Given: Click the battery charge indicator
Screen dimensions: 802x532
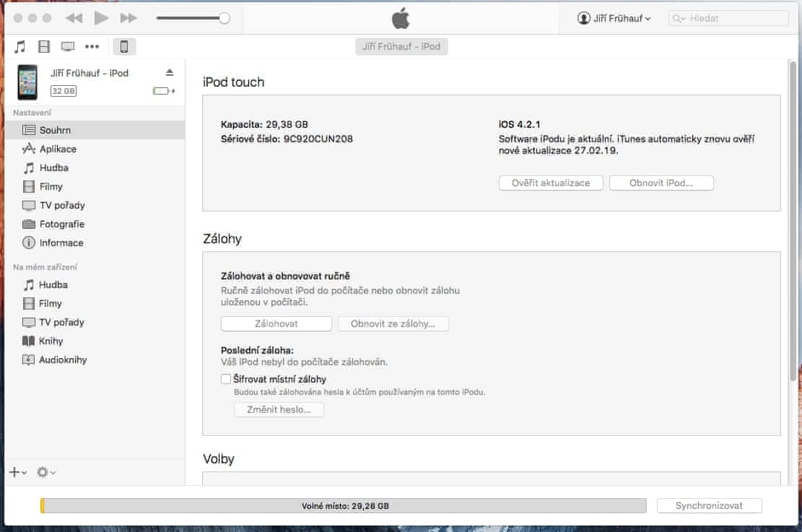Looking at the screenshot, I should point(163,91).
